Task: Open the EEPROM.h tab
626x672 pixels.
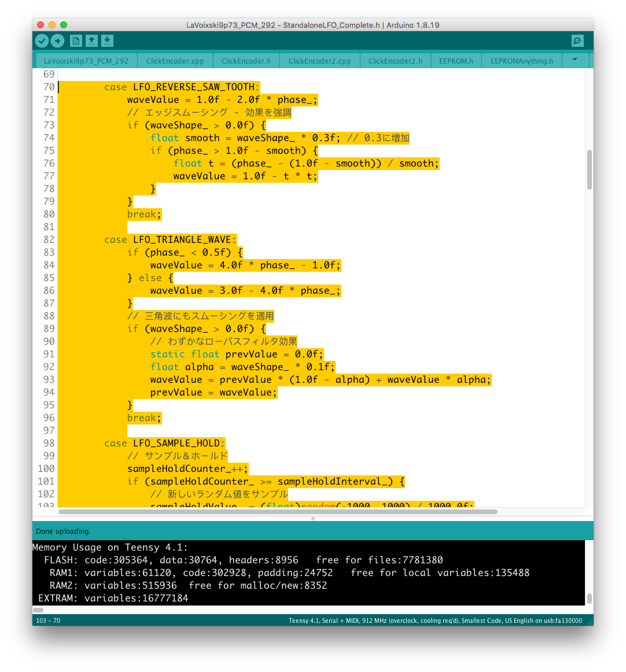Action: click(456, 61)
